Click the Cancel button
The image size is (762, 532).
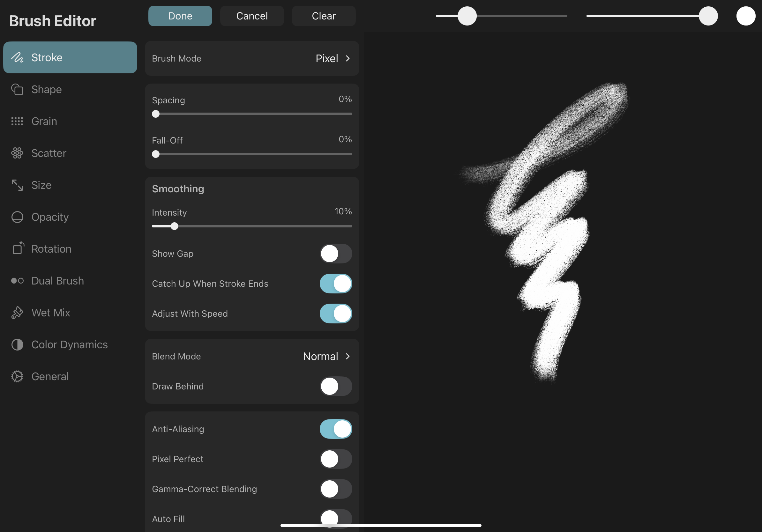[x=252, y=16]
